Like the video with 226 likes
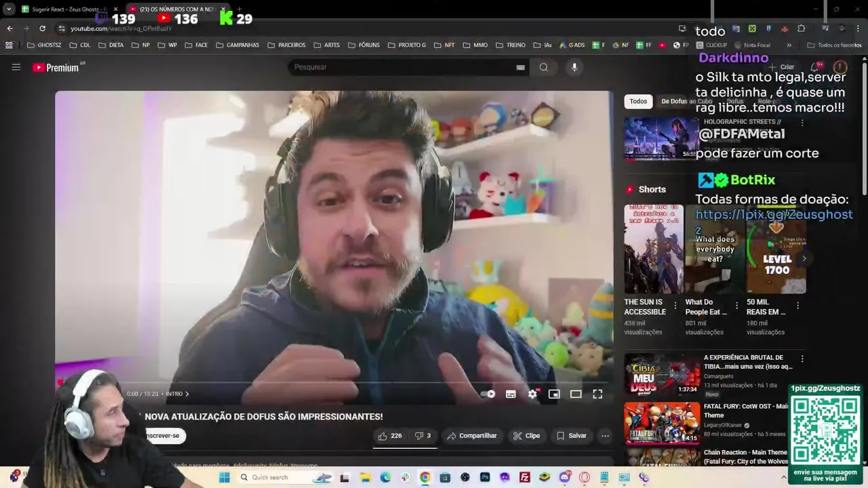The height and width of the screenshot is (488, 868). 390,436
